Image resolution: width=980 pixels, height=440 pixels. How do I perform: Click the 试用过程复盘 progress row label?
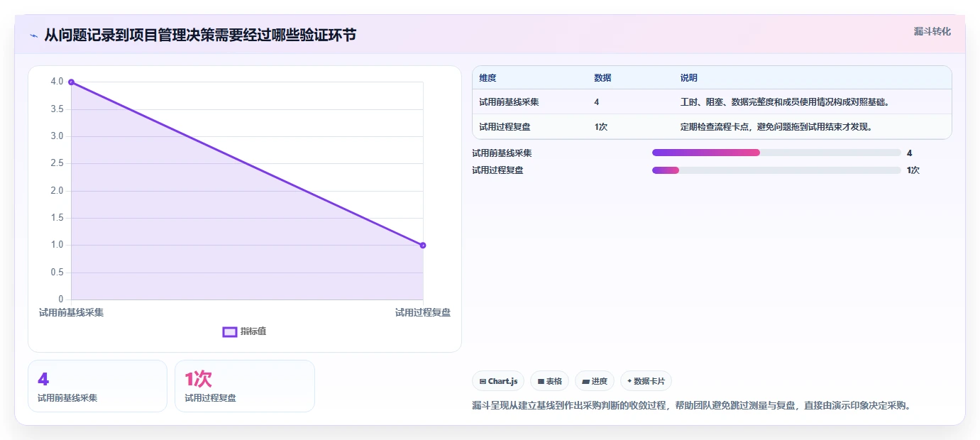497,170
